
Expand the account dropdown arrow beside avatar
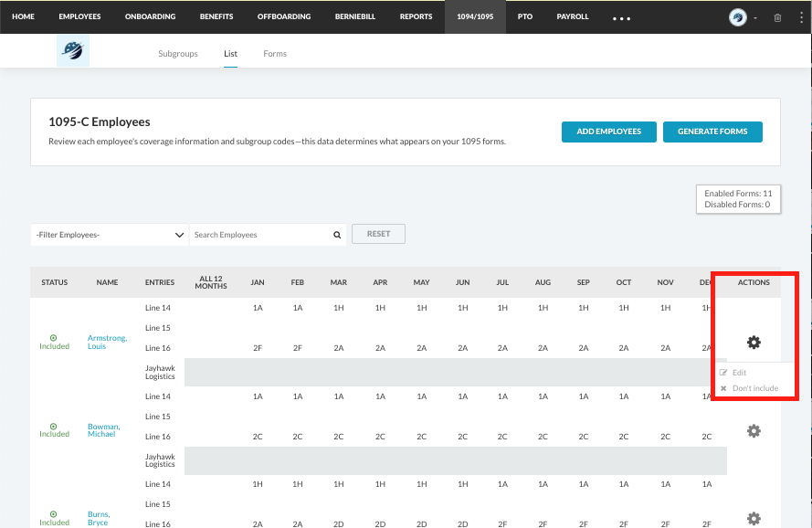(755, 18)
